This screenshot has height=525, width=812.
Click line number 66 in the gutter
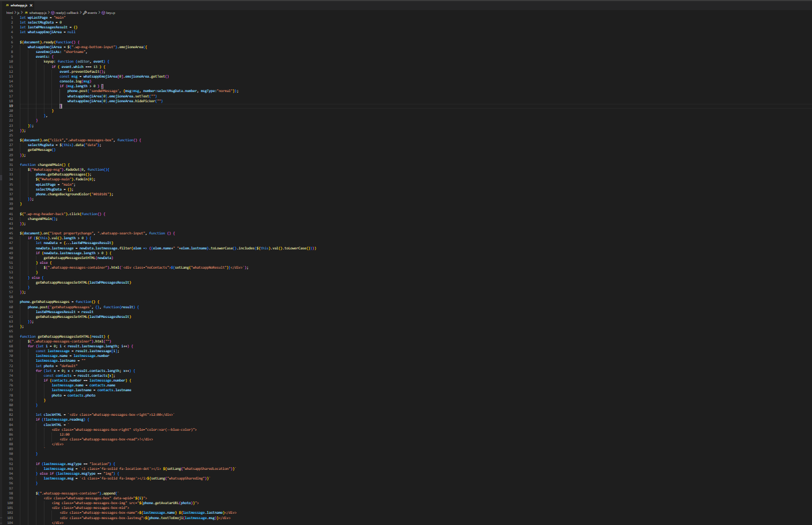[x=11, y=337]
